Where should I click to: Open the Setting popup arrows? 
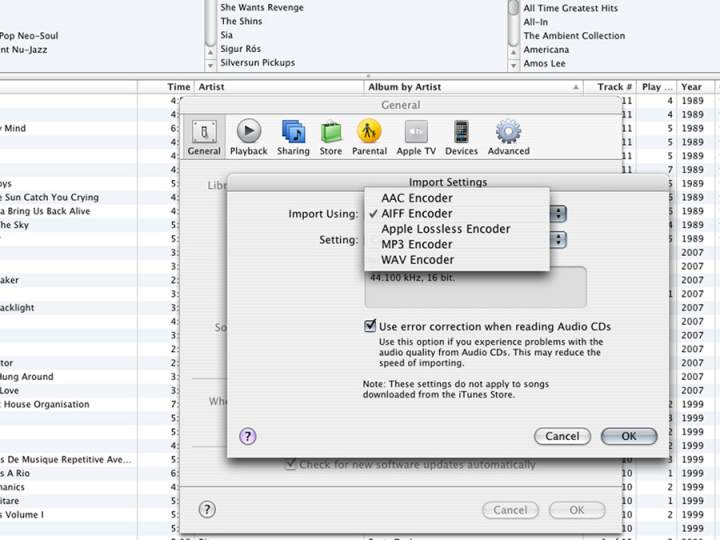(558, 240)
